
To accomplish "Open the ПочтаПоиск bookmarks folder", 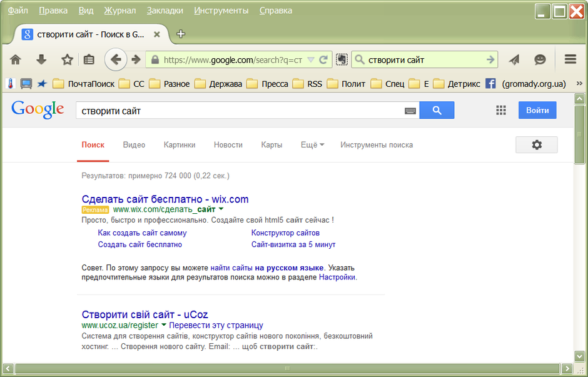I will (x=83, y=84).
